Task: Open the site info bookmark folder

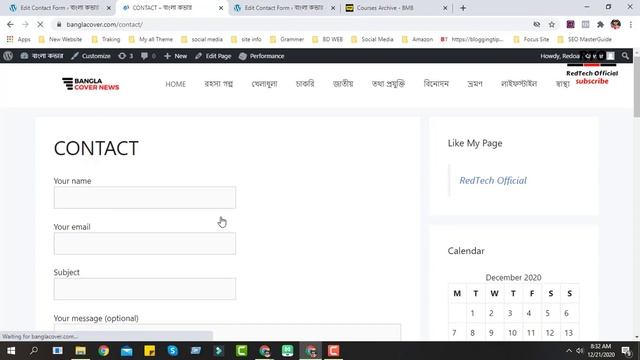Action: 246,39
